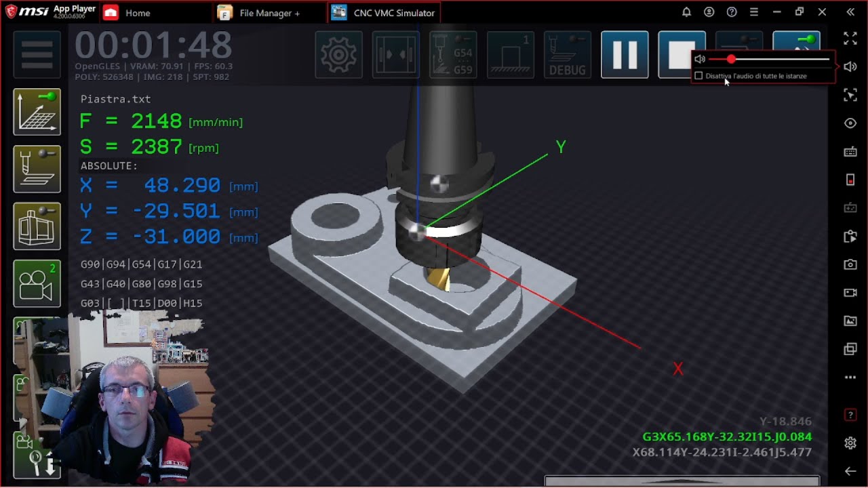The height and width of the screenshot is (488, 868).
Task: Click the active G3X65.168Y-32.32 code line
Action: pyautogui.click(x=727, y=437)
